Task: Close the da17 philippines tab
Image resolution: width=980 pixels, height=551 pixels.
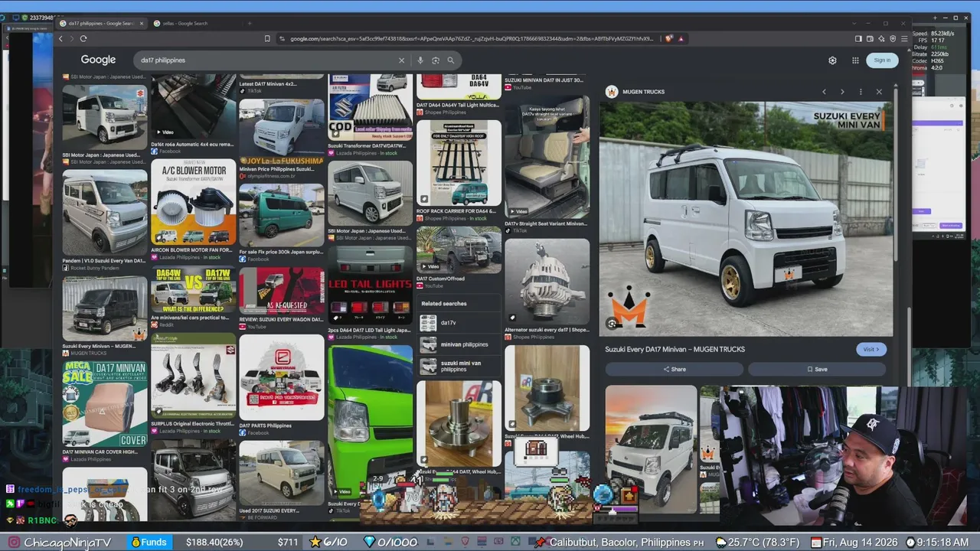Action: coord(141,24)
